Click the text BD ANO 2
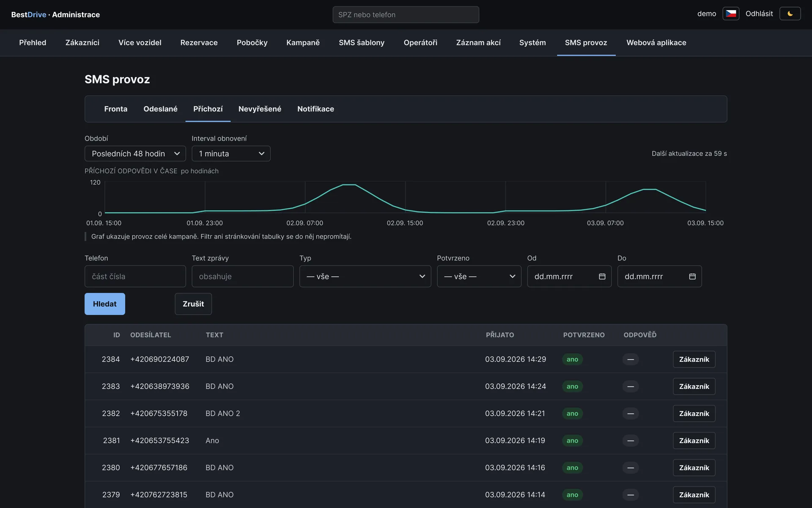 pos(223,414)
